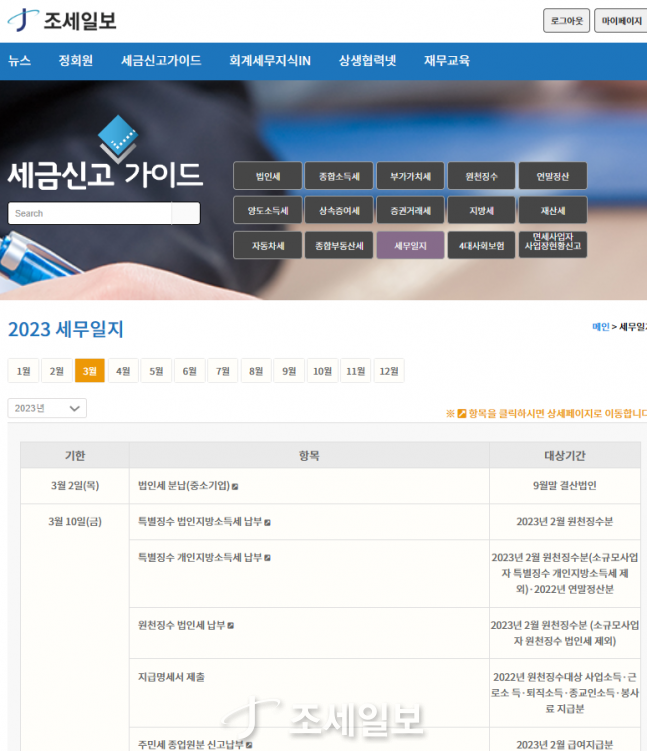Click the search submit button beside Search field
The height and width of the screenshot is (751, 647).
(186, 213)
